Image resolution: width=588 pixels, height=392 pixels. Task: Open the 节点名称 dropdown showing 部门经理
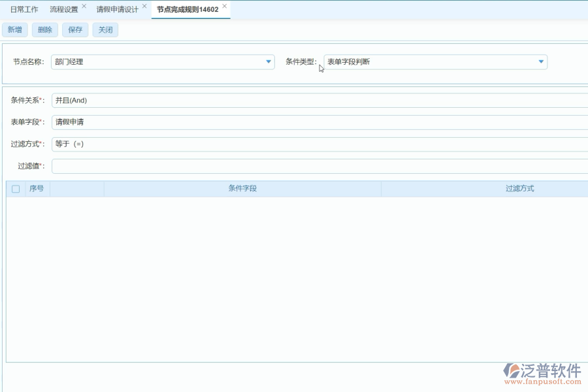click(x=268, y=61)
